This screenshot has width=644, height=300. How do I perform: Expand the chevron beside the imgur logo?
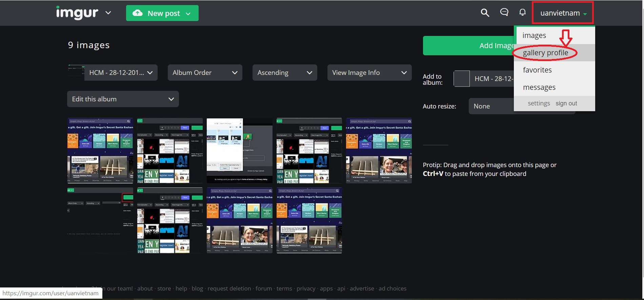point(108,13)
